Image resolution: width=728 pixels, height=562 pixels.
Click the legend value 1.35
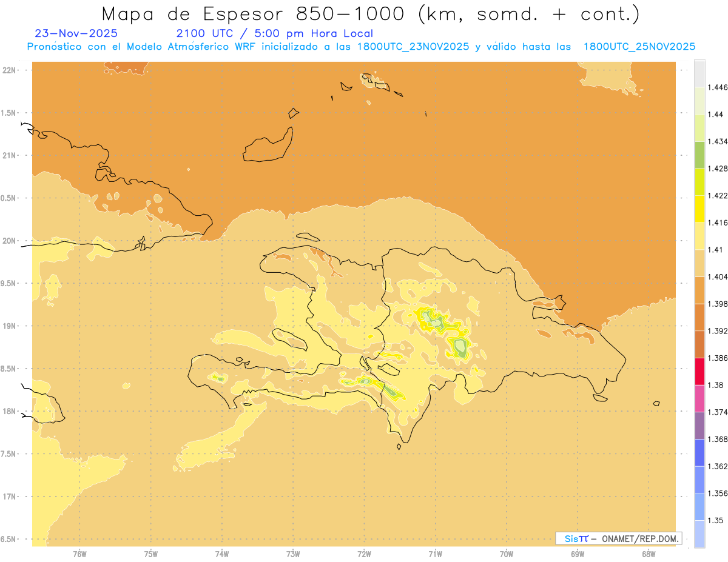point(715,520)
